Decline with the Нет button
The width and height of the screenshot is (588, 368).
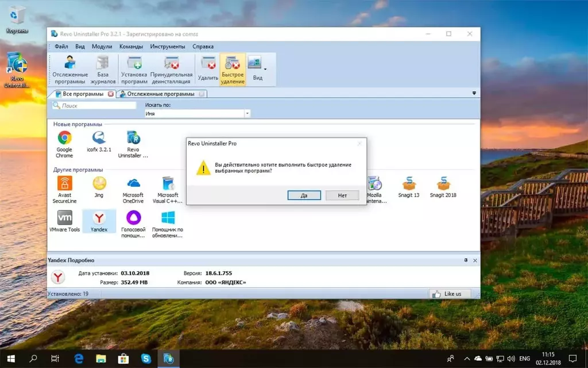click(342, 195)
